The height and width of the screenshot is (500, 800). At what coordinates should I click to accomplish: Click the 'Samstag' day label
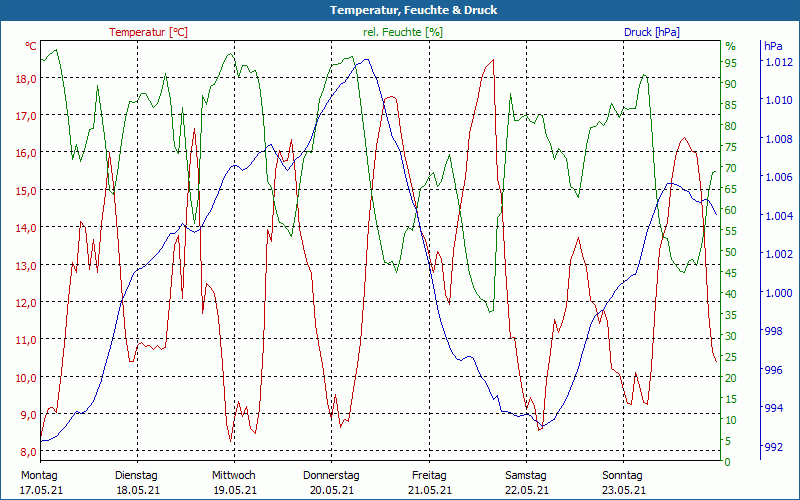[x=526, y=476]
